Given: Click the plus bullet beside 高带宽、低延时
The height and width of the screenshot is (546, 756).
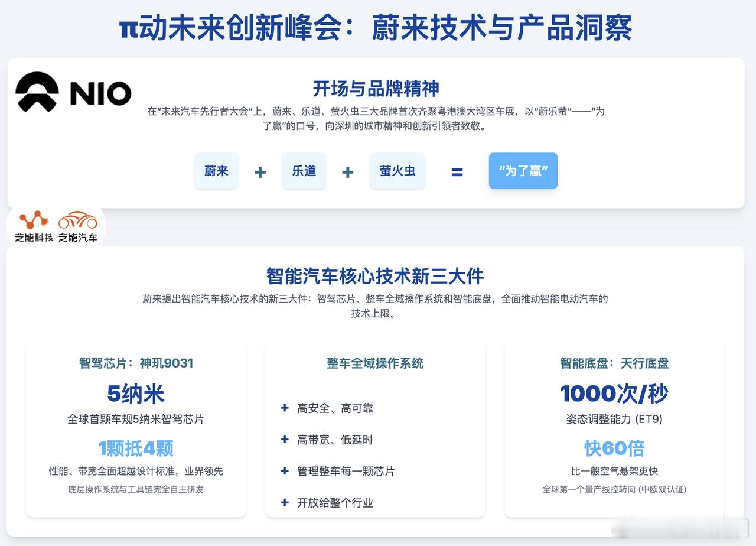Looking at the screenshot, I should click(285, 439).
